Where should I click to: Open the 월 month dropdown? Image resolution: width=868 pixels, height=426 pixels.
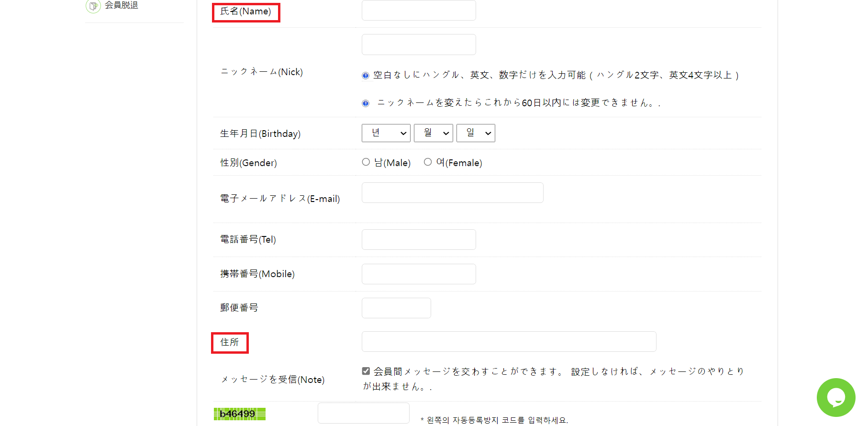pyautogui.click(x=434, y=133)
